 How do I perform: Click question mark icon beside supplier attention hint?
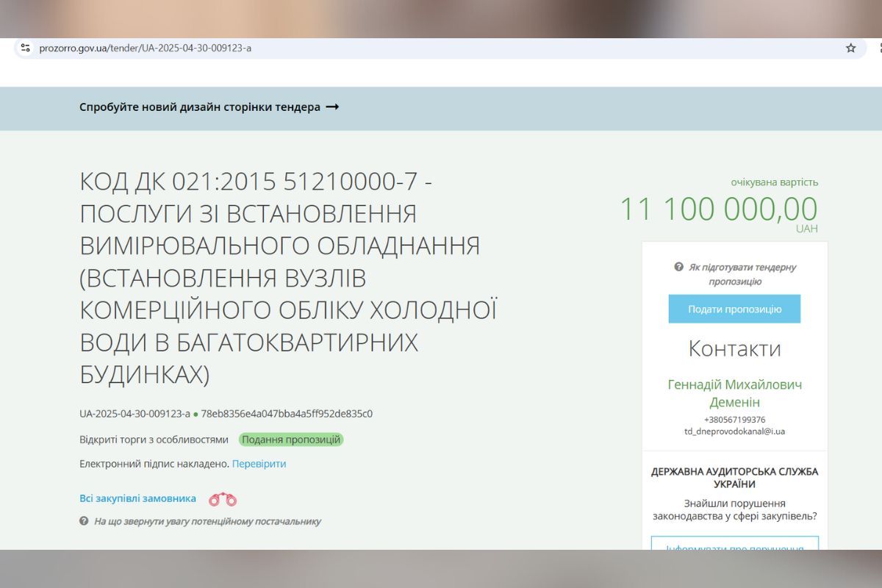(x=84, y=521)
